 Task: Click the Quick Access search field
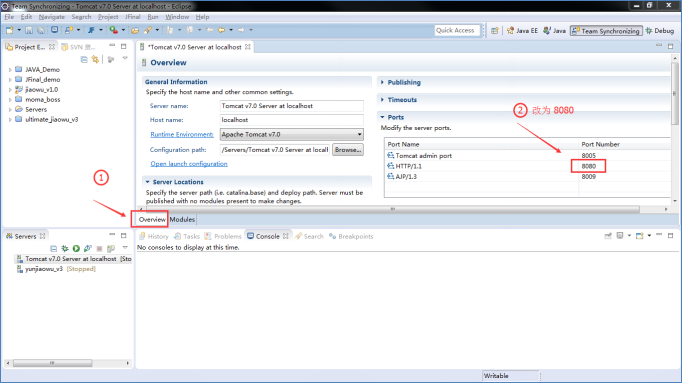tap(456, 30)
